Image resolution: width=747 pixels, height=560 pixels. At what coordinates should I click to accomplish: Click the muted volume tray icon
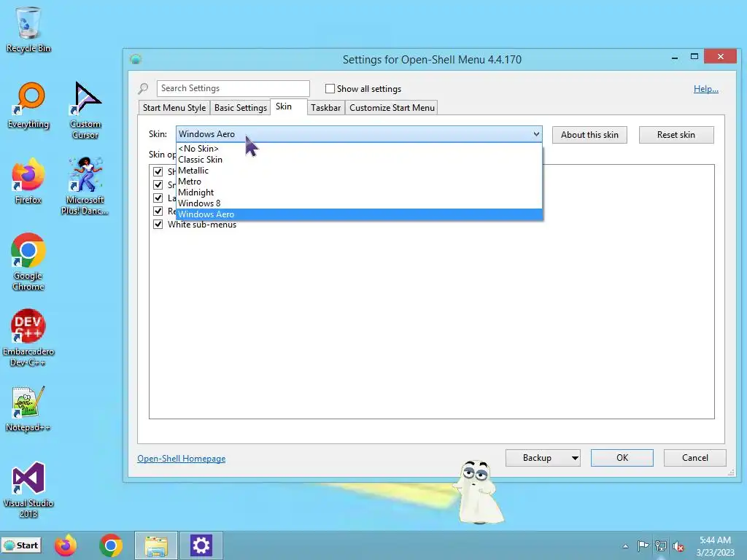tap(678, 546)
